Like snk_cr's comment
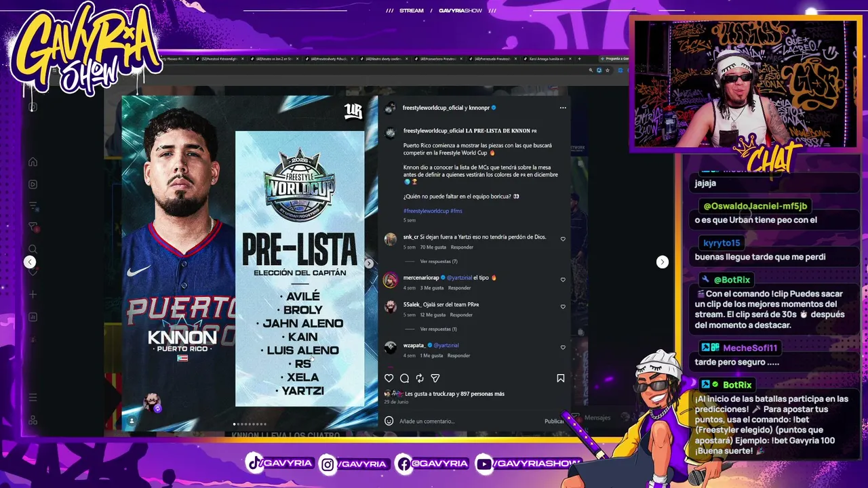The height and width of the screenshot is (488, 868). (563, 239)
